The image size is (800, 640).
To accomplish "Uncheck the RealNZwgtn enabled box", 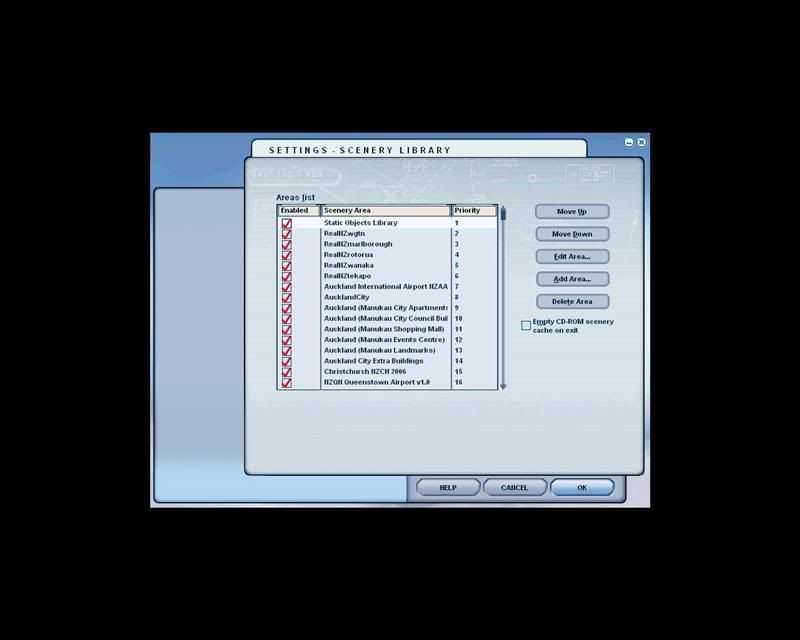I will (286, 234).
